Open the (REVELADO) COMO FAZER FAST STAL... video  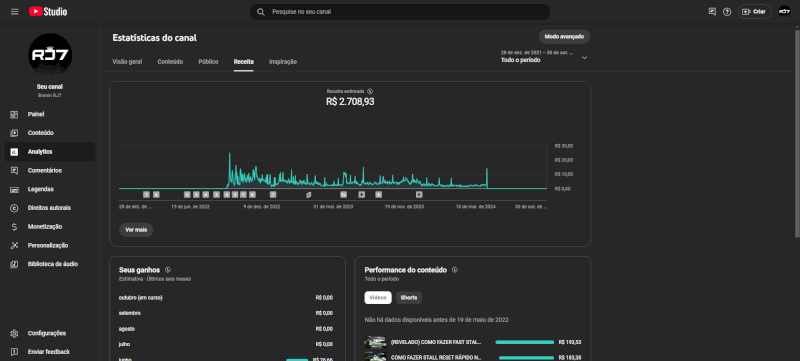(436, 342)
